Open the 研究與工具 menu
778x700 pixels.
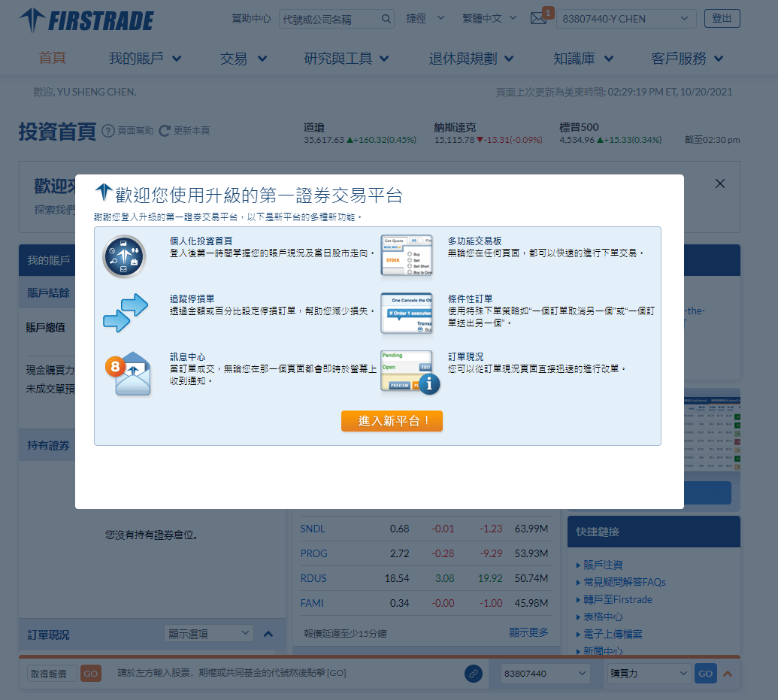click(346, 59)
